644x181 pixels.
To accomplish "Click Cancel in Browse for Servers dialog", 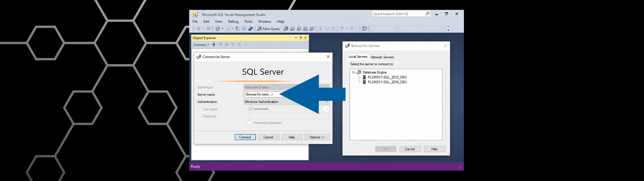I will [410, 149].
